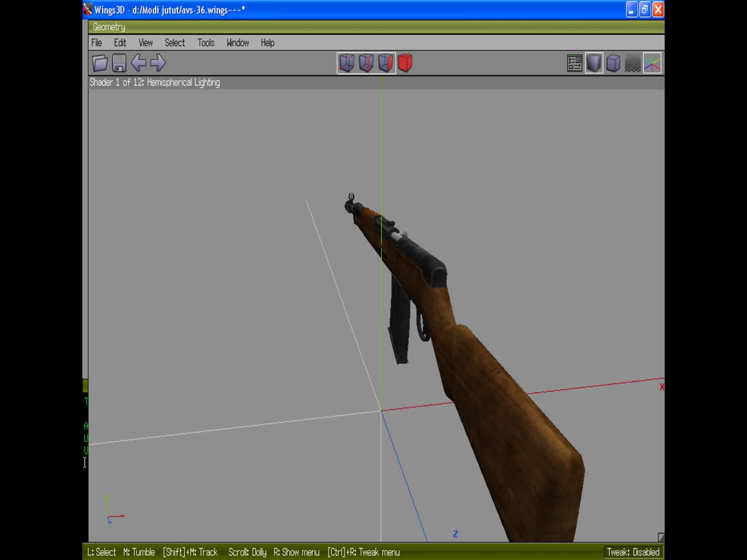Open the Geometry Graph window icon
The width and height of the screenshot is (747, 560).
point(574,63)
